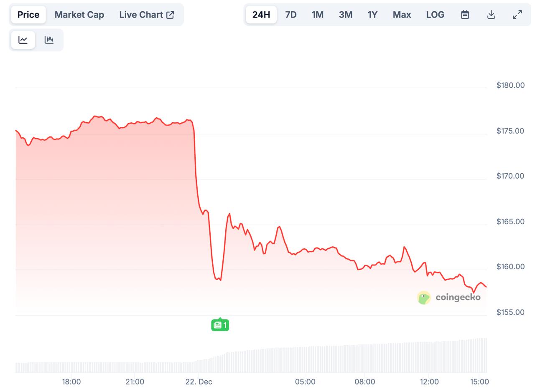Viewport: 535px width, 392px height.
Task: Click the external link icon beside Live Chart
Action: point(170,14)
